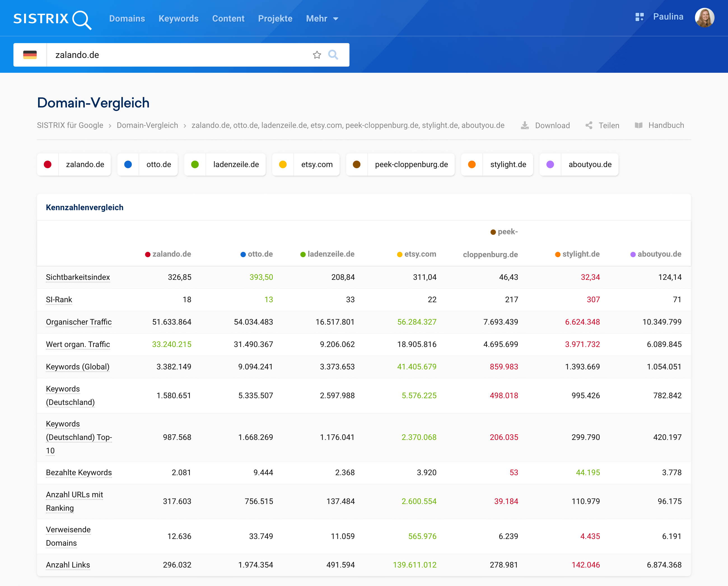This screenshot has height=586, width=728.
Task: Open the dashboard grid icon beside Paulina
Action: [x=640, y=17]
